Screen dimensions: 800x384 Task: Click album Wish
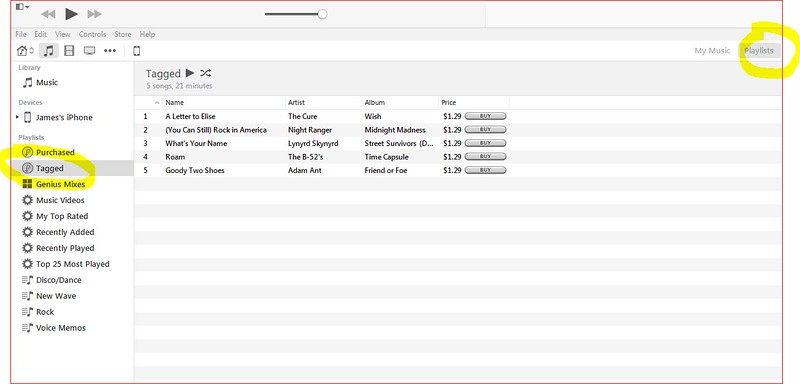(372, 116)
